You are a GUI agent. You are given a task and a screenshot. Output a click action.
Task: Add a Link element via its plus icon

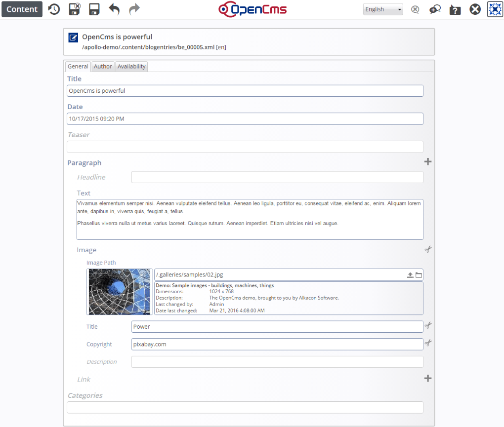pyautogui.click(x=428, y=378)
